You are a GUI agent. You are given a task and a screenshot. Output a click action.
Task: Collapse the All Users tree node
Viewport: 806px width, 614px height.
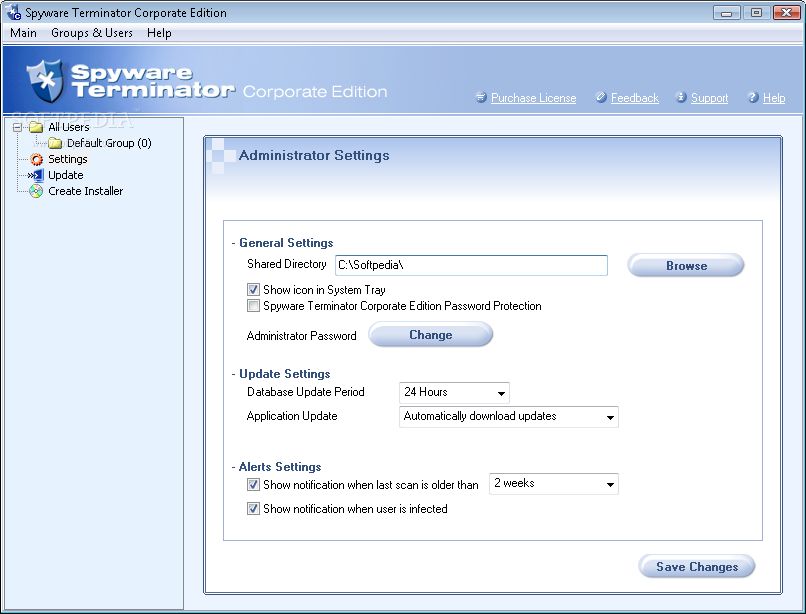click(17, 127)
